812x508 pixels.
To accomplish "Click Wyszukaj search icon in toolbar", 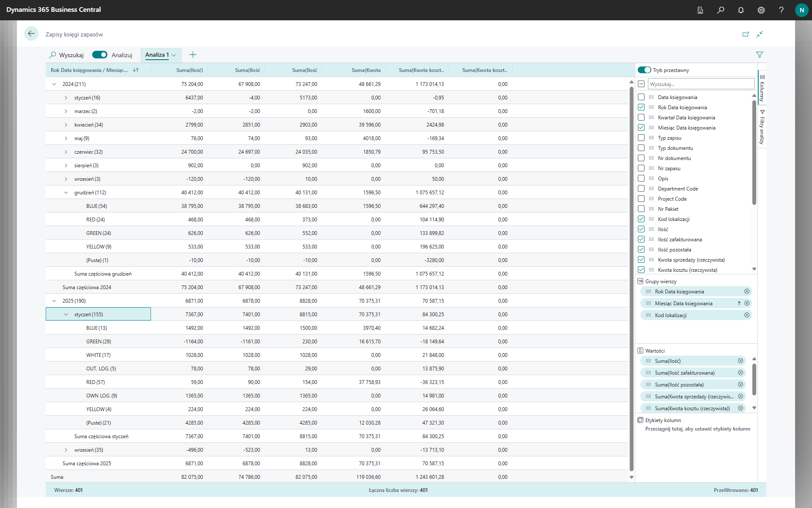I will [53, 55].
